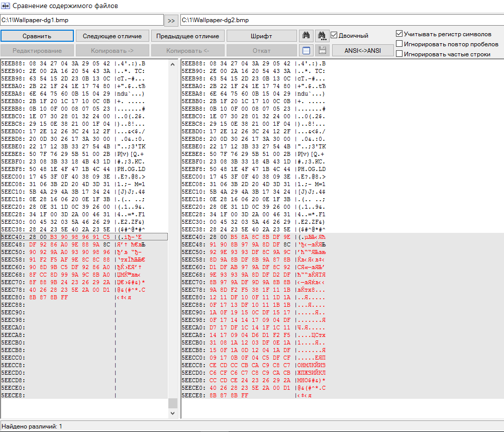Click the left pane vertical scrollbar thumb
Viewport: 504px width, 432px height.
click(x=172, y=403)
